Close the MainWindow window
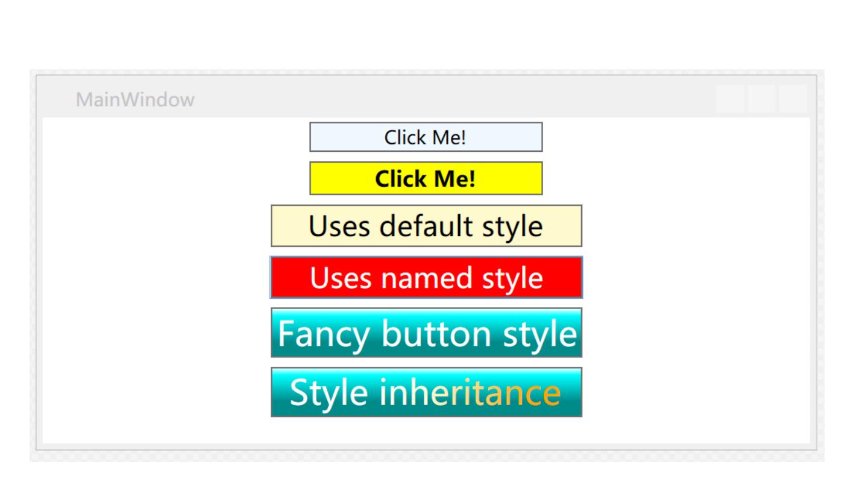Viewport: 868px width, 488px height. click(x=792, y=99)
